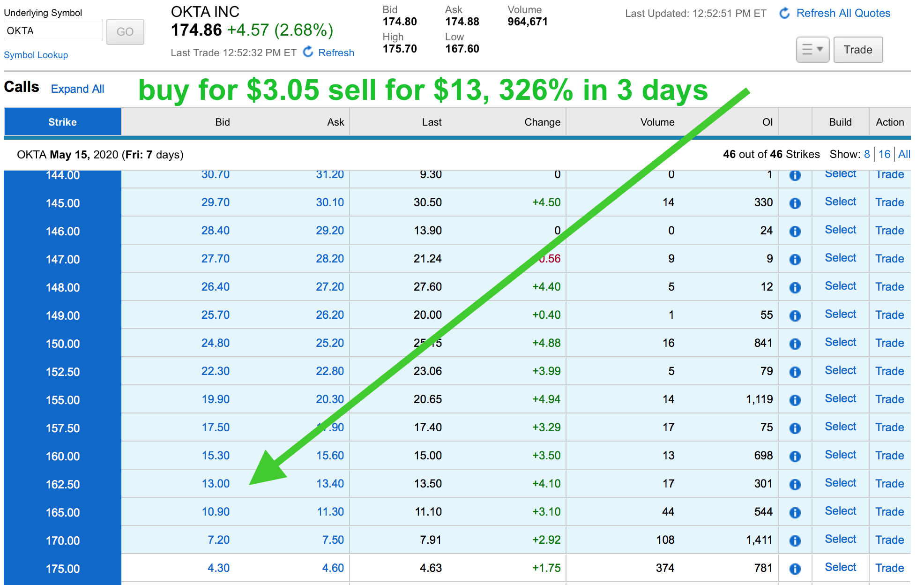Open the list-view dropdown menu button
The width and height of the screenshot is (924, 585).
pyautogui.click(x=812, y=50)
